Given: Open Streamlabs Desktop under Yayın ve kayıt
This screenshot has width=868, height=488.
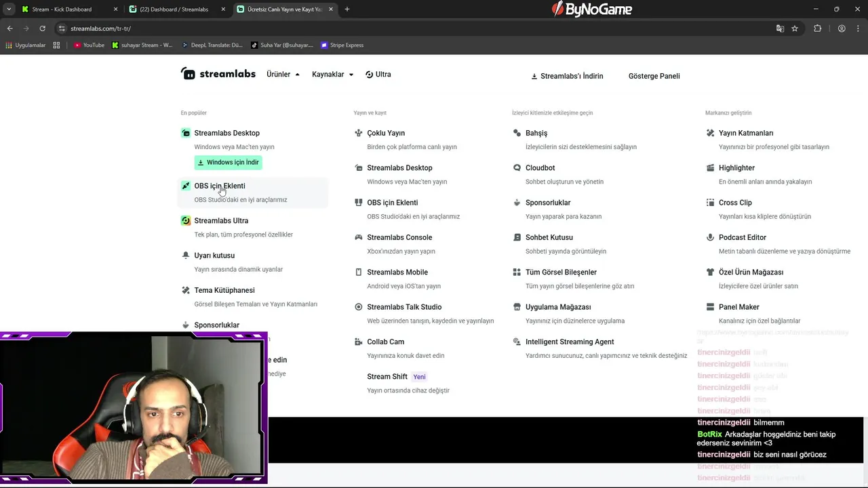Looking at the screenshot, I should pos(399,168).
